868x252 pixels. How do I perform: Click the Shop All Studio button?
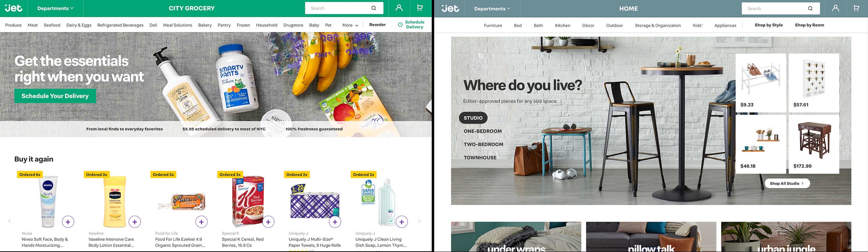787,183
